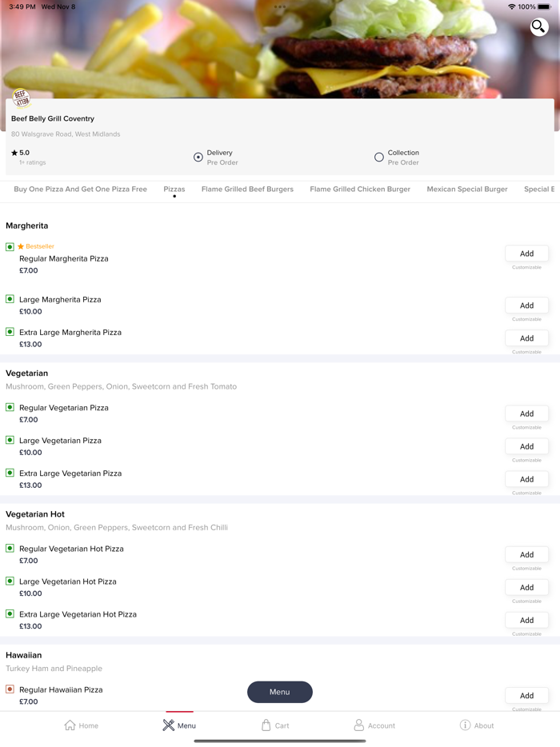This screenshot has height=747, width=560.
Task: Add Extra Large Vegetarian Hot Pizza
Action: pos(526,621)
